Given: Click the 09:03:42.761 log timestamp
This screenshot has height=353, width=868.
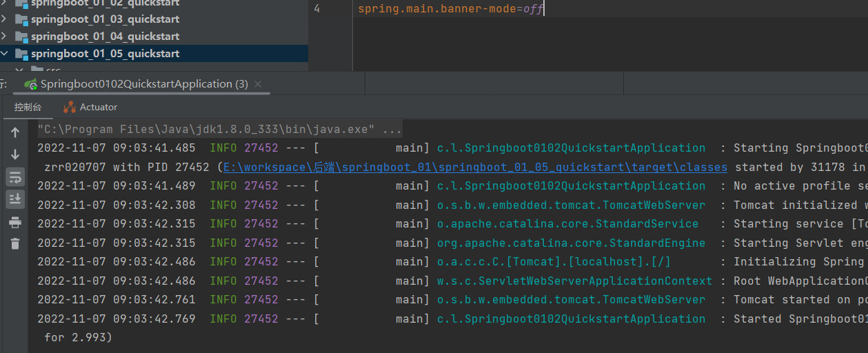Looking at the screenshot, I should [116, 300].
